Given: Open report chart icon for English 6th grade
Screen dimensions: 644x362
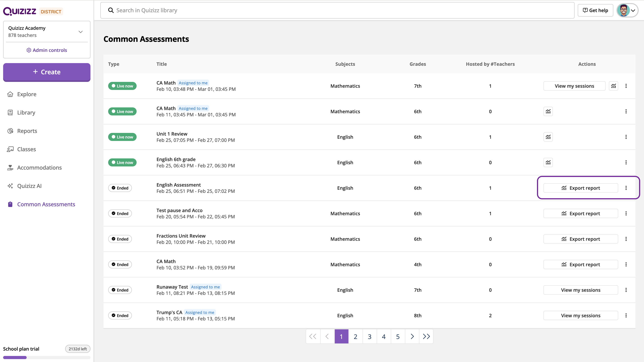Looking at the screenshot, I should coord(548,162).
